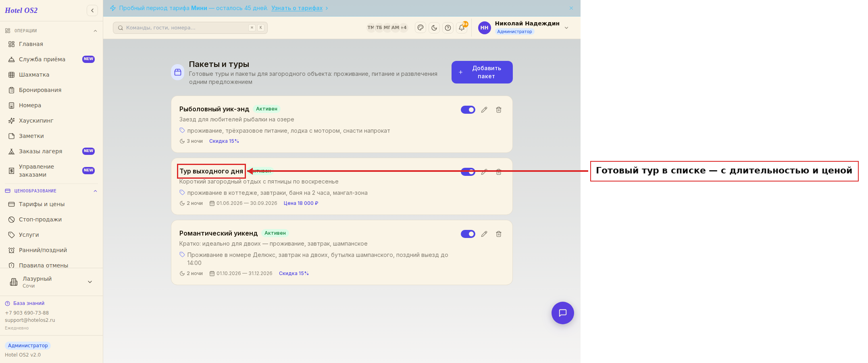Open Шахматка in the sidebar
868x363 pixels.
click(51, 75)
